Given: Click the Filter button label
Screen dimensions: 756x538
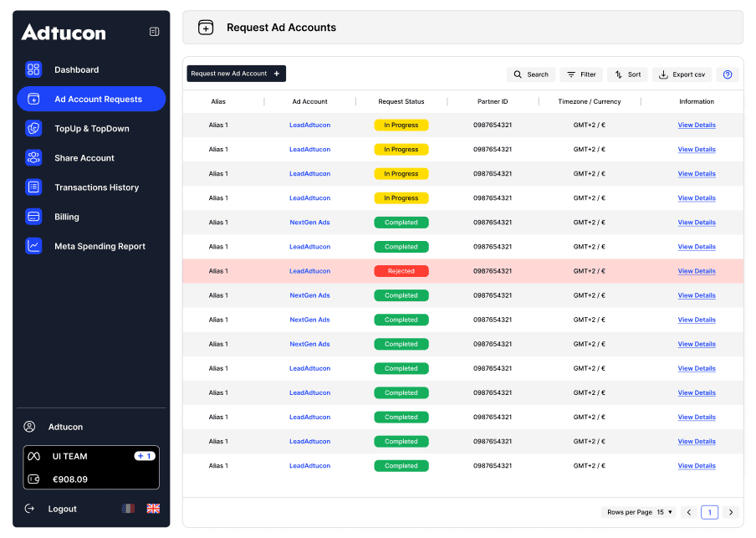Looking at the screenshot, I should 588,74.
